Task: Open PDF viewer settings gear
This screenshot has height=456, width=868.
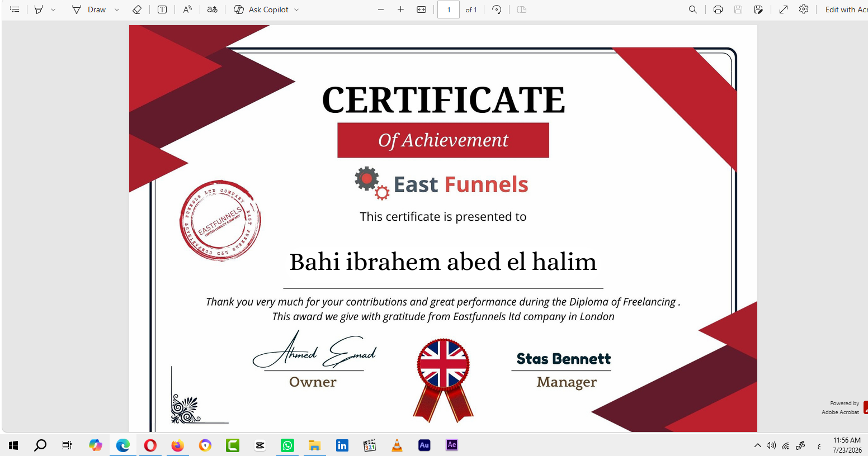Action: point(804,9)
